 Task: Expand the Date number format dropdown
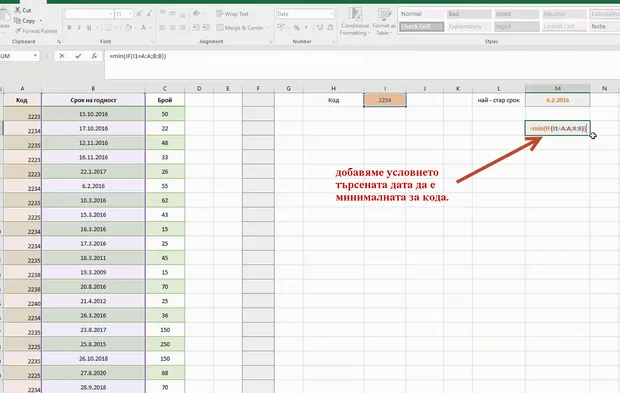click(x=331, y=14)
